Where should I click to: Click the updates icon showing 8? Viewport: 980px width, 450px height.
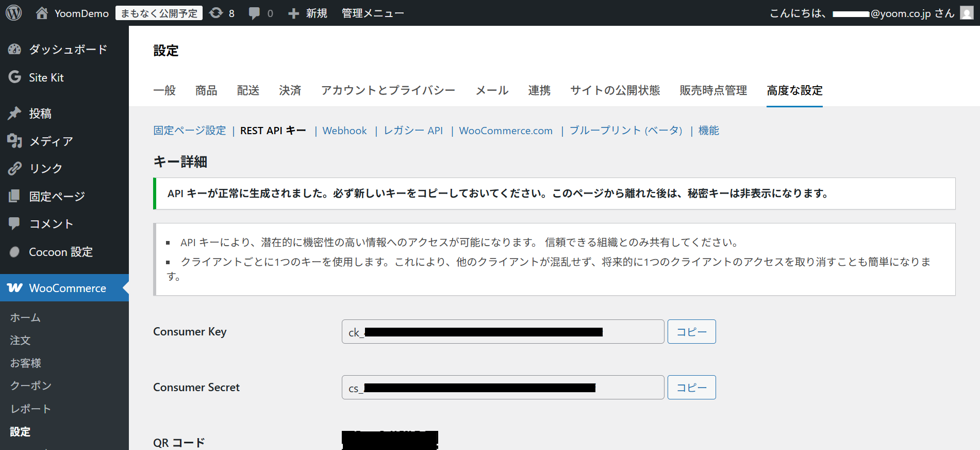tap(217, 13)
